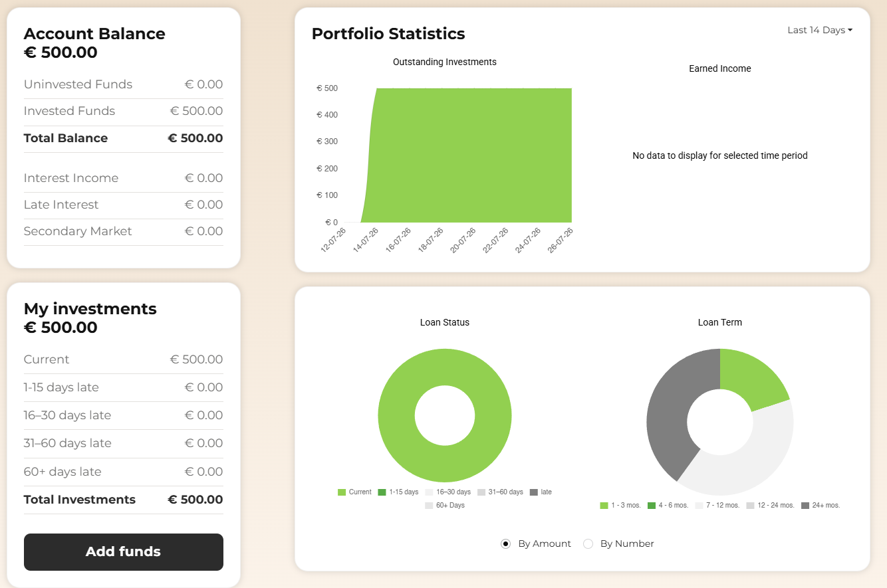887x588 pixels.
Task: Toggle the 12 - 24 mos. legend entry
Action: [771, 506]
